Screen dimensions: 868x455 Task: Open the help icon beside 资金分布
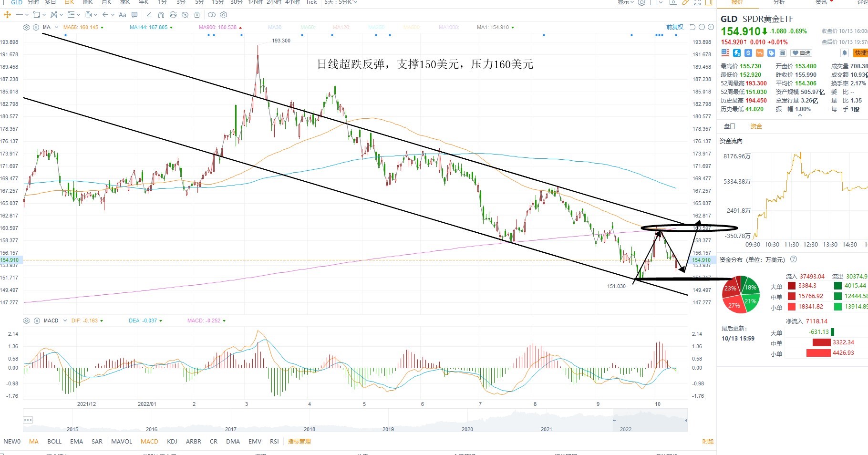794,259
